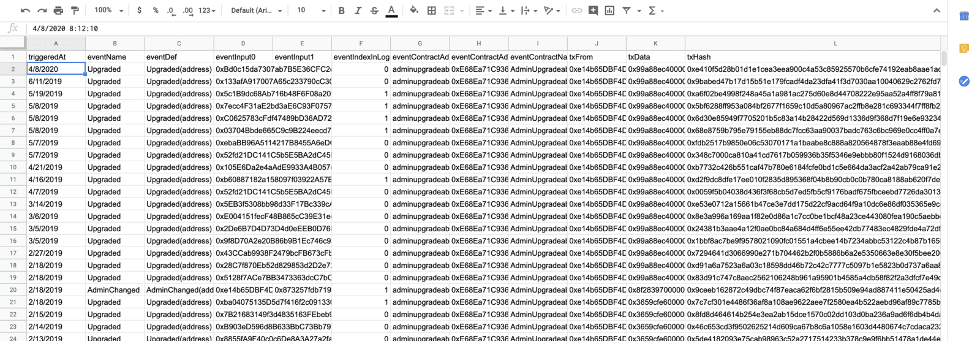Click the eventName header cell
Image resolution: width=980 pixels, height=341 pixels.
[x=115, y=56]
